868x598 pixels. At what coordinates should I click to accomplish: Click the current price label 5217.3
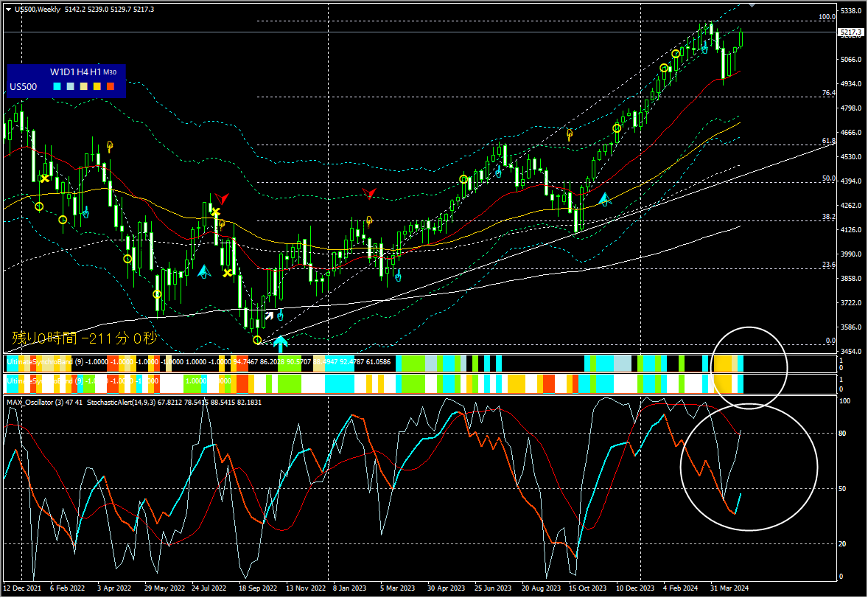(851, 32)
